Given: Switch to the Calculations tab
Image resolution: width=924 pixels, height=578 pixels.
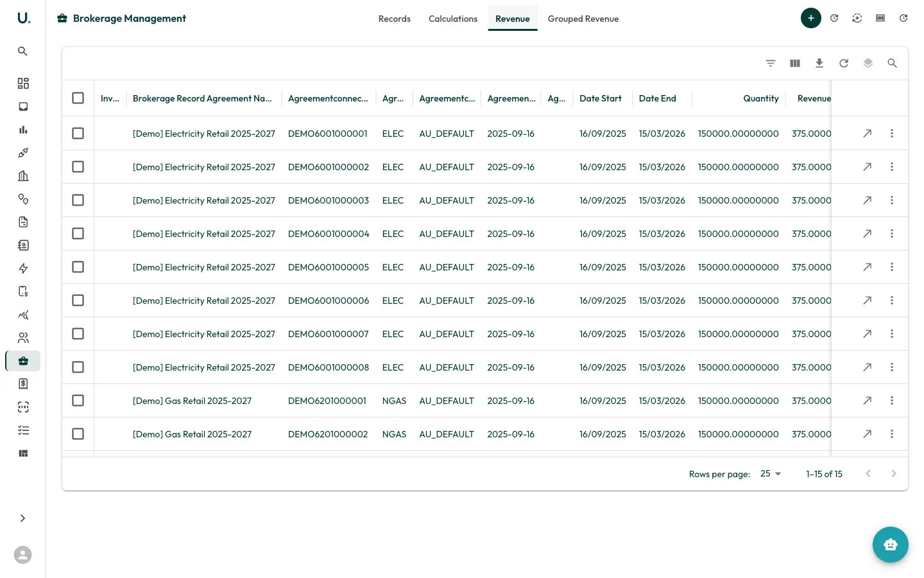Looking at the screenshot, I should pos(453,19).
